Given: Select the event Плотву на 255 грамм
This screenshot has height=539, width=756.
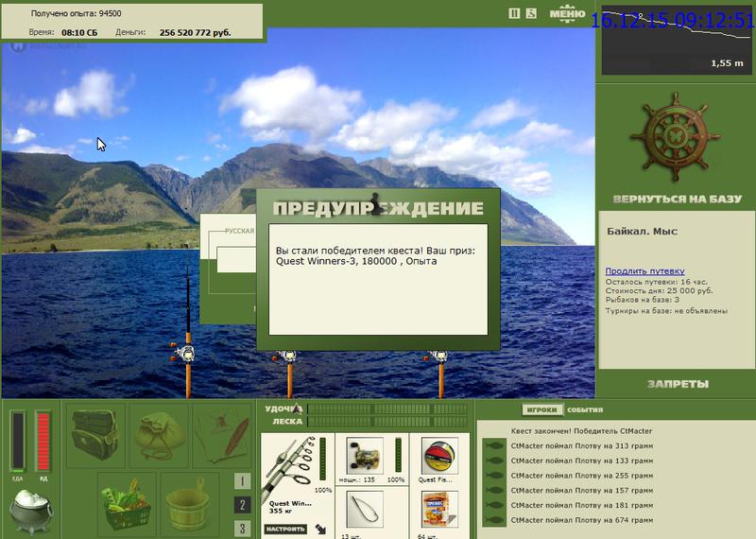Looking at the screenshot, I should coord(582,476).
